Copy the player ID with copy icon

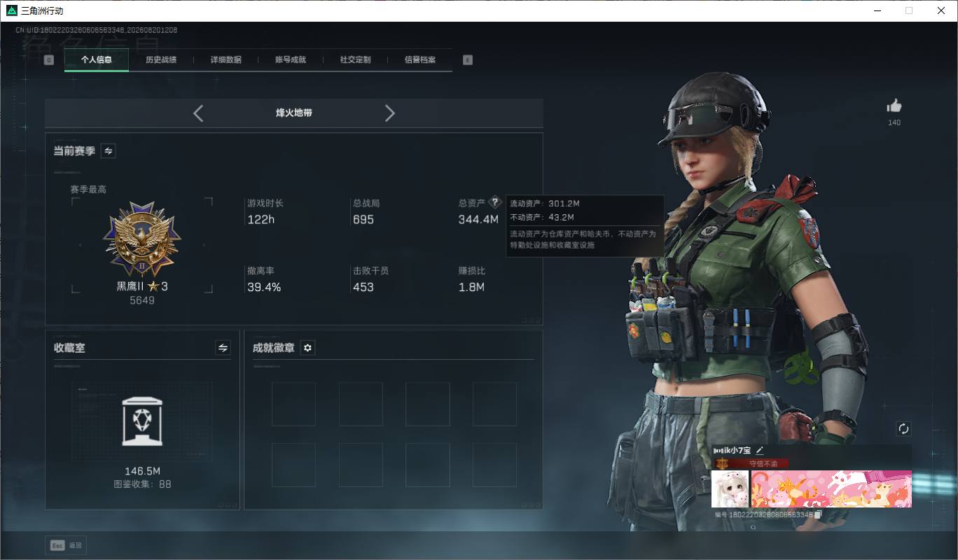tap(818, 514)
